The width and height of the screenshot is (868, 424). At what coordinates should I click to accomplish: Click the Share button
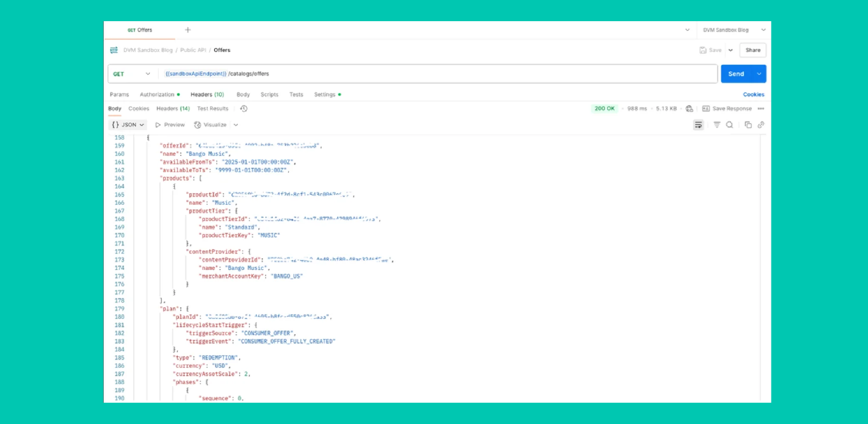(x=752, y=50)
